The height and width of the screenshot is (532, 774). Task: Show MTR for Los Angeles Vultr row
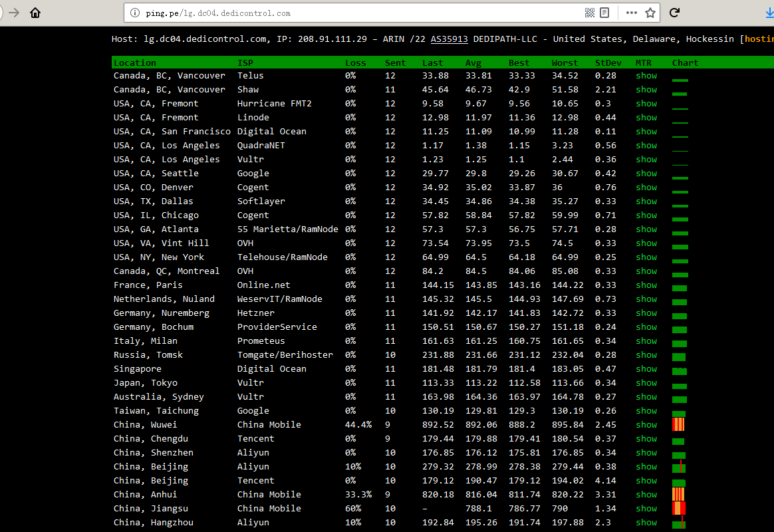(646, 160)
